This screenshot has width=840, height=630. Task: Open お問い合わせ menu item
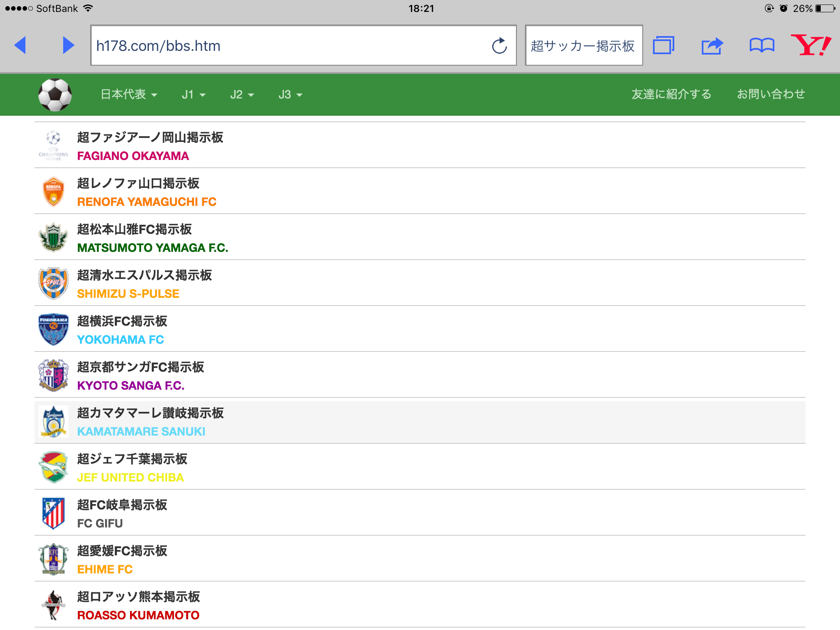click(x=771, y=94)
